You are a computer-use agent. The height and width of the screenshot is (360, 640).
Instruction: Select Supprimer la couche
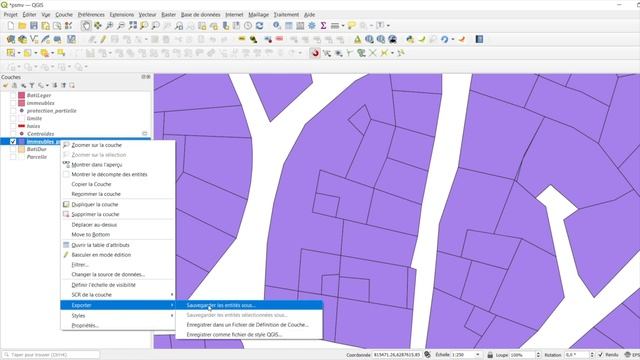point(118,214)
